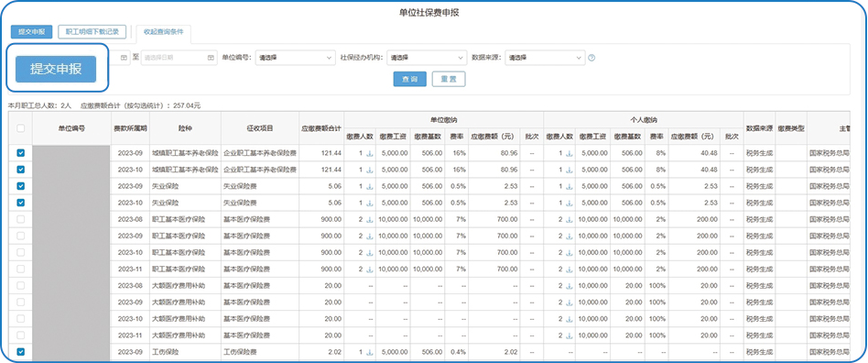Click the 缴费类型 column header
This screenshot has width=868, height=363.
click(790, 128)
